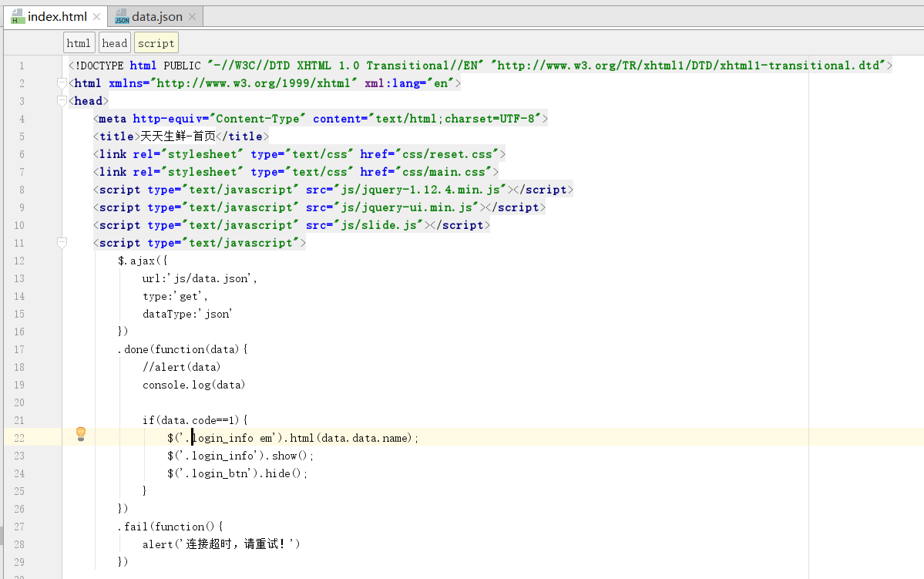Click css/reset.css href value
The height and width of the screenshot is (579, 924).
point(447,154)
